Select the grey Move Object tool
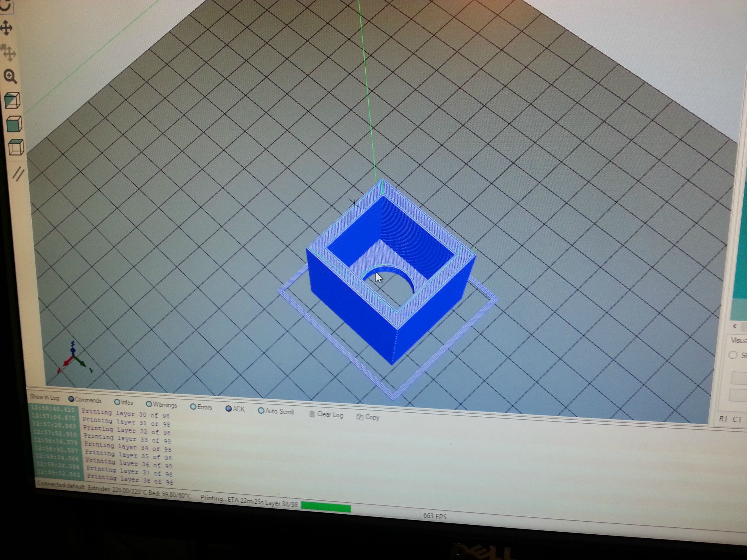The width and height of the screenshot is (747, 560). (8, 53)
